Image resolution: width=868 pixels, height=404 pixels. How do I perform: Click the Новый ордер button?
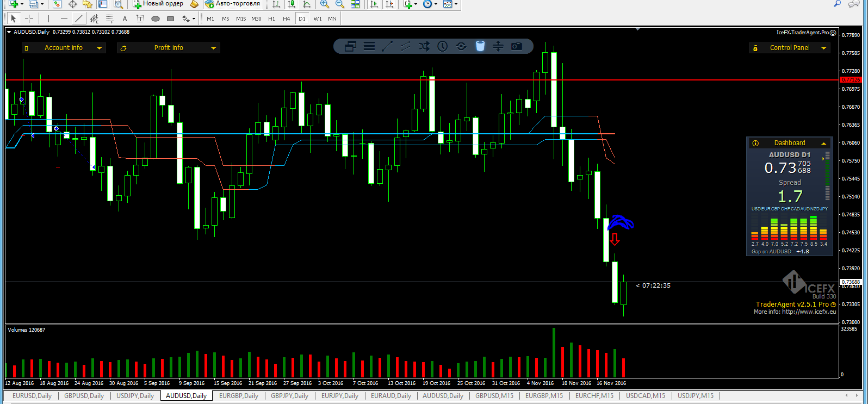pyautogui.click(x=158, y=4)
